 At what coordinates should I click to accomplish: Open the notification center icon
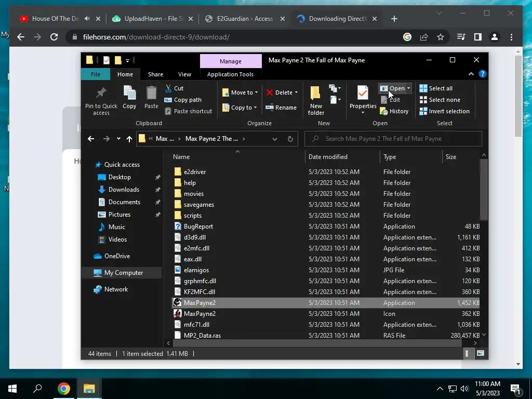click(515, 389)
